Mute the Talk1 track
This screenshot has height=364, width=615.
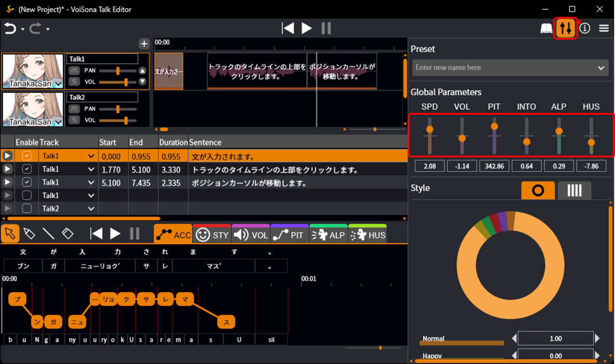pyautogui.click(x=74, y=71)
